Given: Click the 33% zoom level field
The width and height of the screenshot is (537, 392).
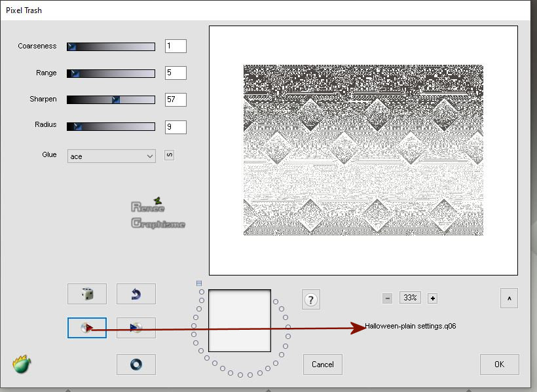Looking at the screenshot, I should tap(410, 298).
